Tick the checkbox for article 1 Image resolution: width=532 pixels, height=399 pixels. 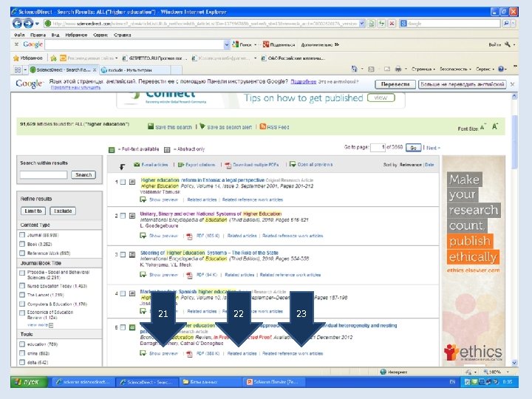(123, 183)
